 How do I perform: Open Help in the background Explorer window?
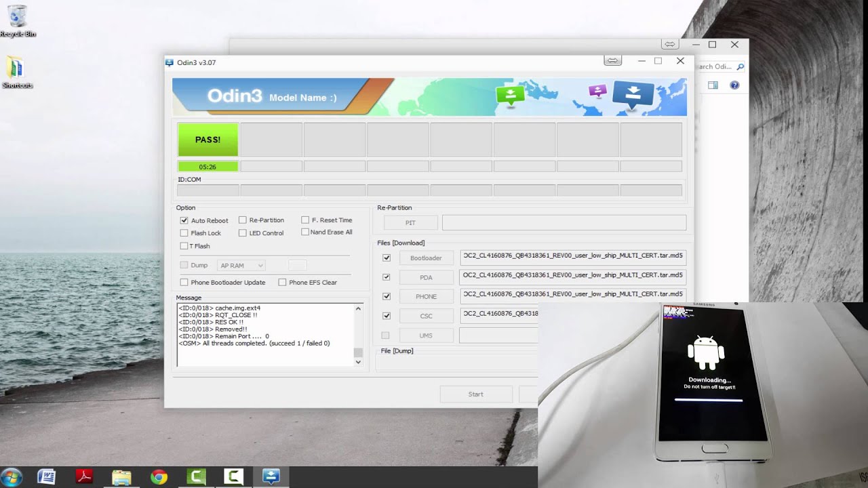pos(734,85)
